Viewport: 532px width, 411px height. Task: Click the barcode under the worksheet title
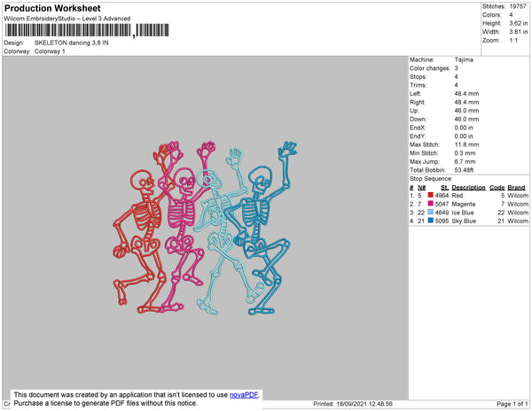click(87, 30)
